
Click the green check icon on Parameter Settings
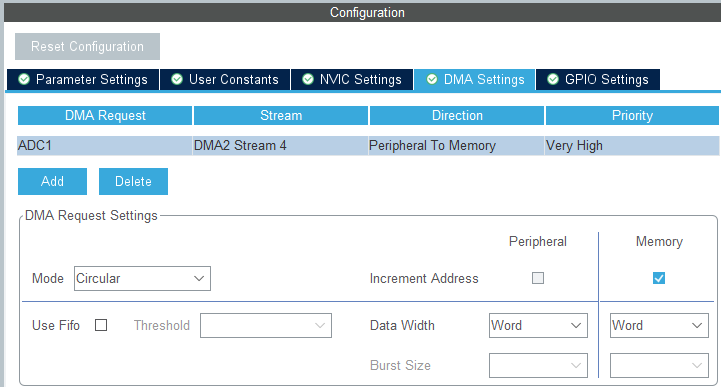pos(24,80)
